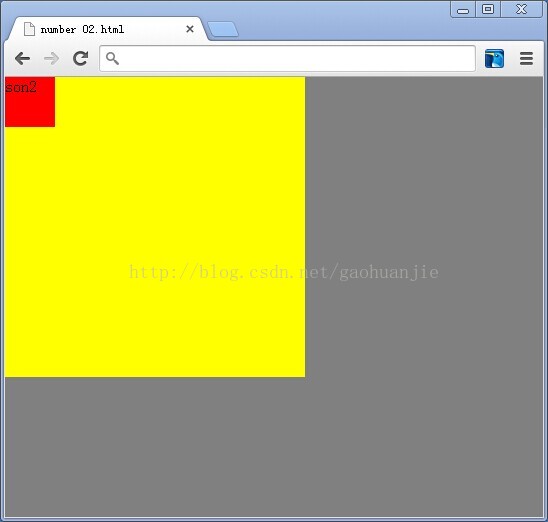Maximize the browser window
The image size is (548, 522).
point(488,9)
